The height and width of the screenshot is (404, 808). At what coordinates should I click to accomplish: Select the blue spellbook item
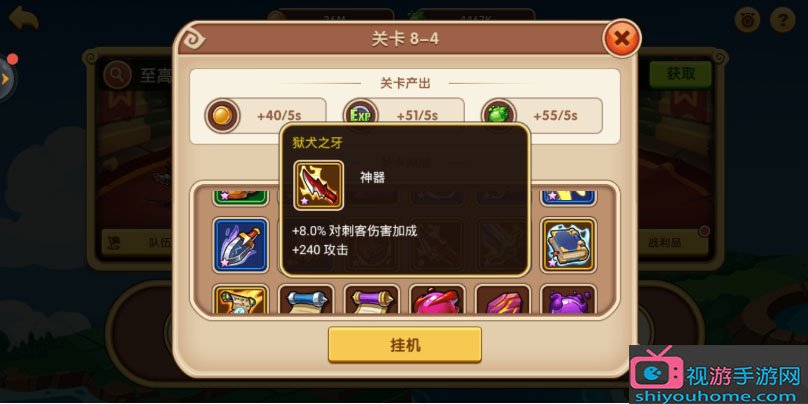pos(569,245)
